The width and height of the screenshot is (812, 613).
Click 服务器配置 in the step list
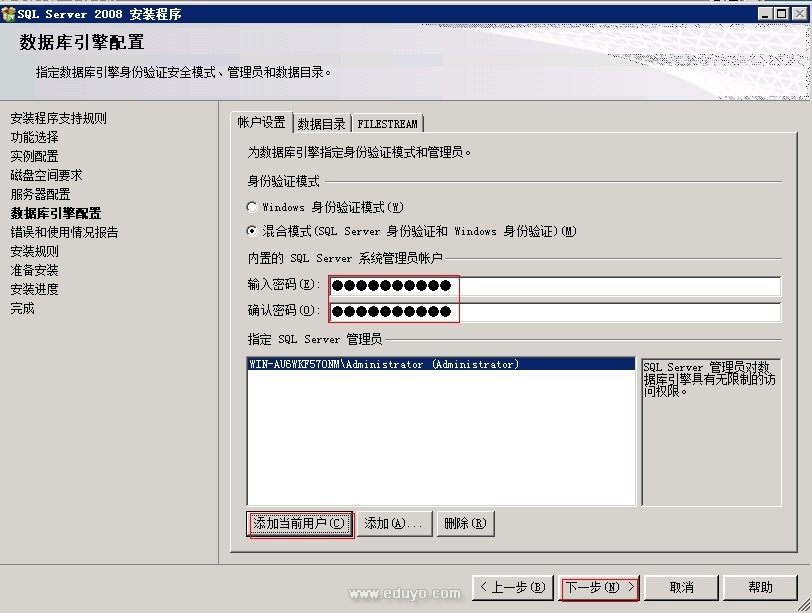click(x=41, y=194)
